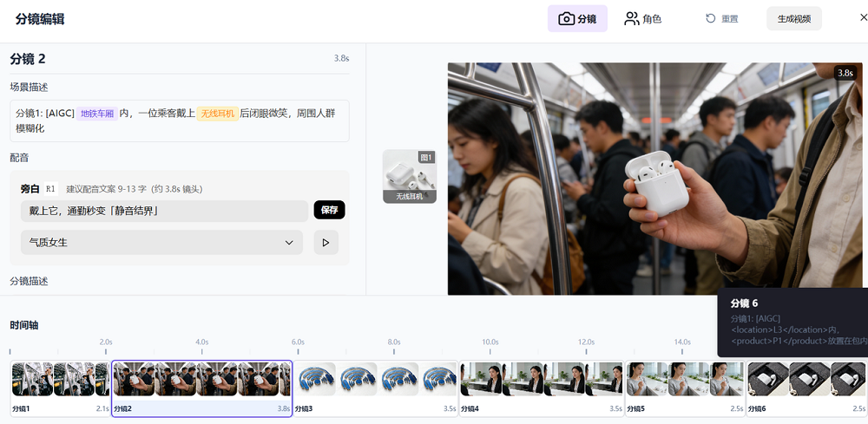Select 分镜5 clip in timeline
Image resolution: width=868 pixels, height=424 pixels.
point(685,388)
